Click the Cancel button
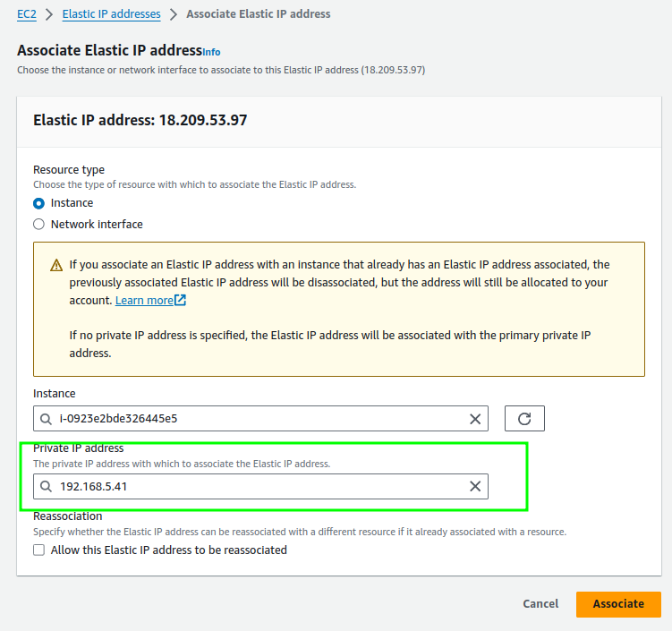The image size is (672, 631). click(x=540, y=604)
